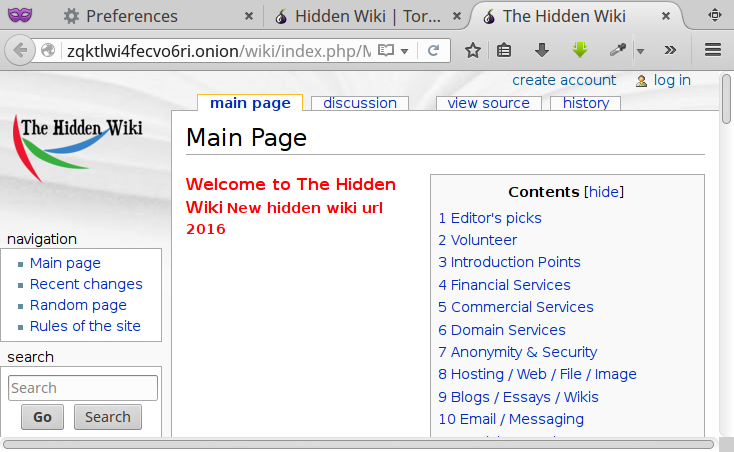Click the onion favicon on the active tab
The width and height of the screenshot is (734, 452).
(x=489, y=17)
